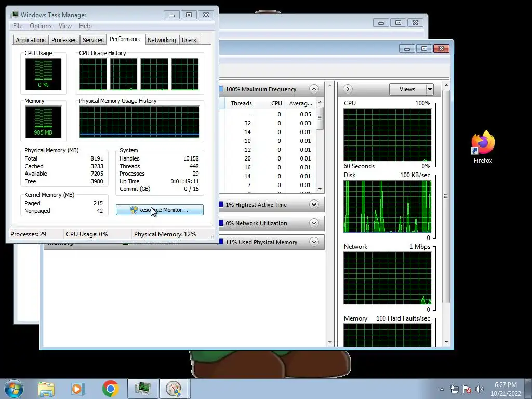Click the Memory usage gauge showing 985 MB
Viewport: 532px width, 399px height.
pyautogui.click(x=43, y=122)
